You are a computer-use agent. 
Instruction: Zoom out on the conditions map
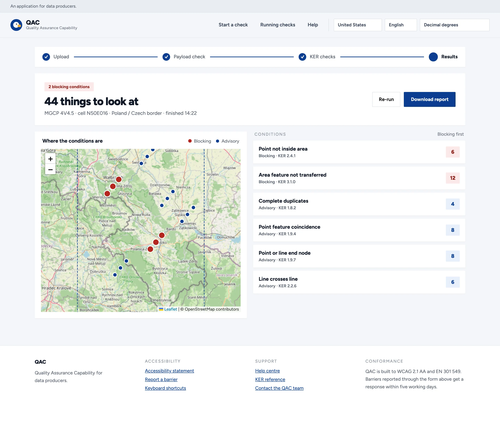click(50, 170)
